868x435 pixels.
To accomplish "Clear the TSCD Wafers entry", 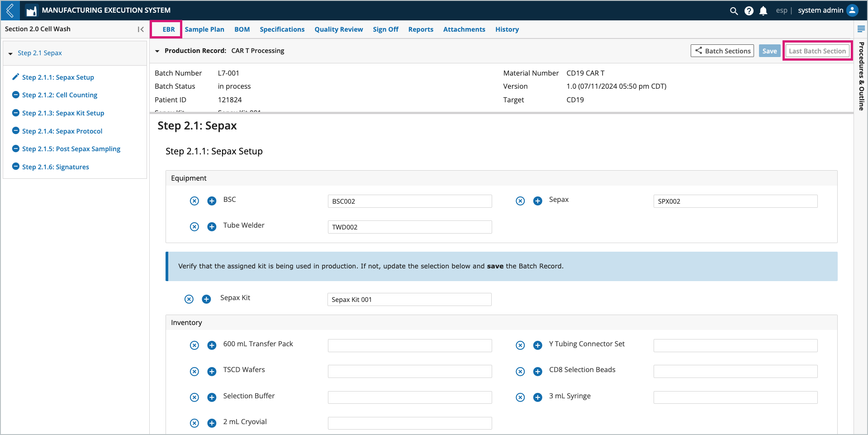I will pyautogui.click(x=194, y=372).
